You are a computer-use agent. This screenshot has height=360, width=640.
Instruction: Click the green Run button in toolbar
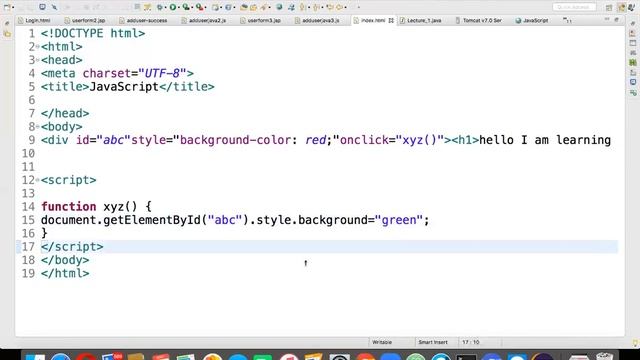pyautogui.click(x=173, y=7)
